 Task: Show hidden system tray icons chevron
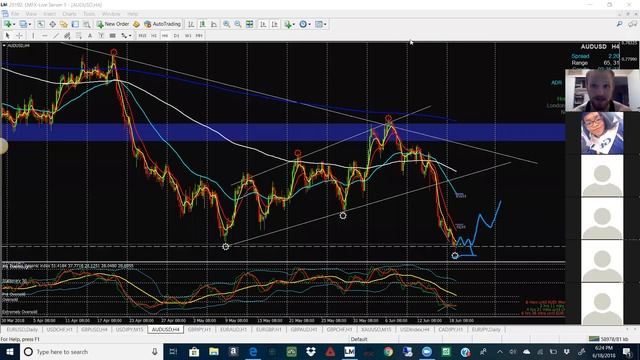(500, 351)
